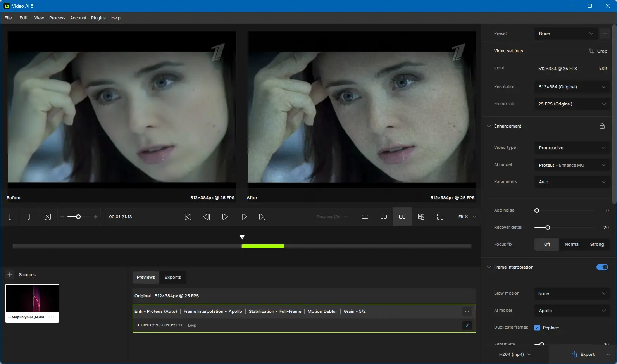The width and height of the screenshot is (617, 364).
Task: Click the Video AI app logo
Action: point(7,6)
